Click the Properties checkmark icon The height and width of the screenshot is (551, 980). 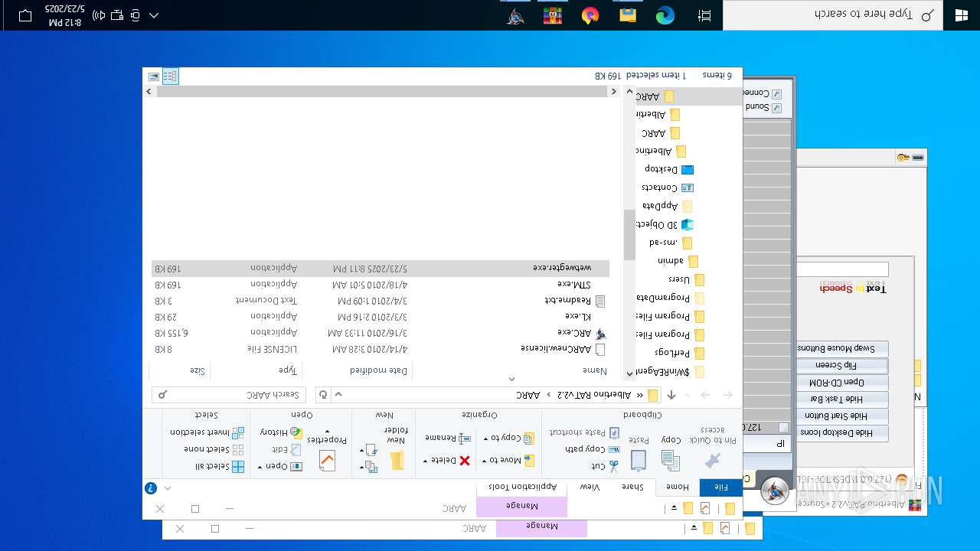click(327, 460)
